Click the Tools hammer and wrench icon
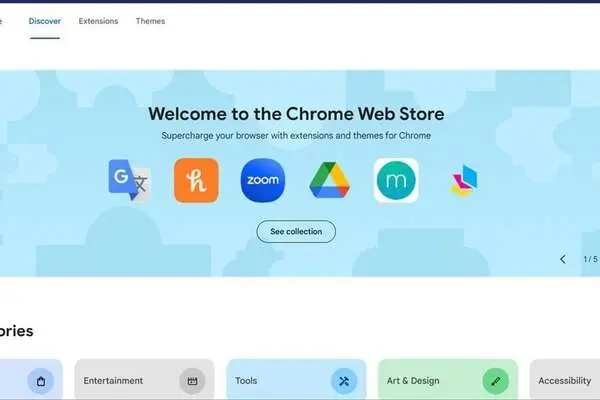 [344, 381]
